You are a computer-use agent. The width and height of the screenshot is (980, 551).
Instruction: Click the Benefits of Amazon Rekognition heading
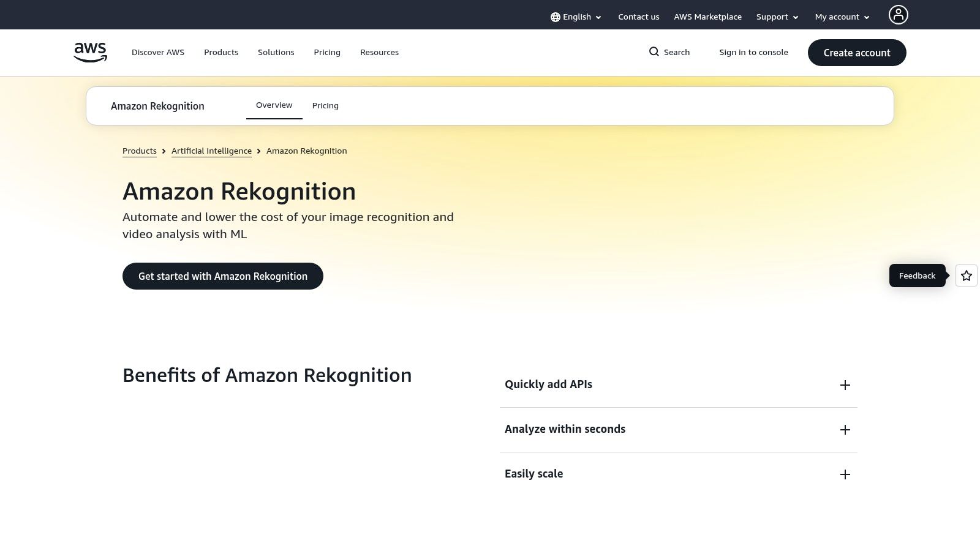267,375
